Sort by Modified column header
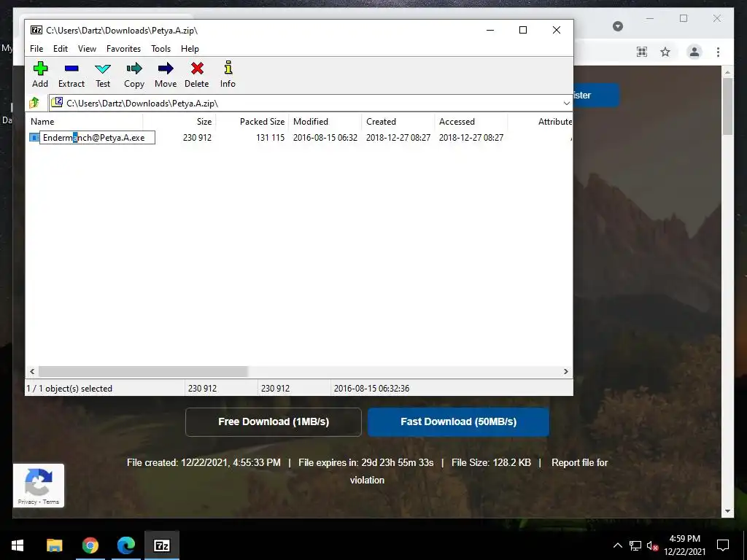Viewport: 747px width, 560px height. (x=325, y=122)
